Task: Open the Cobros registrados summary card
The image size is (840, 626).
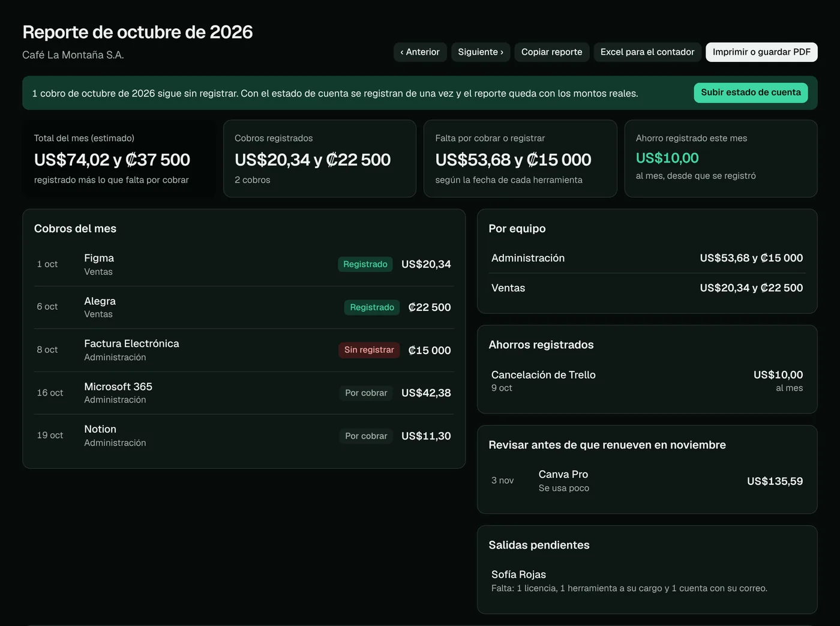Action: point(320,158)
